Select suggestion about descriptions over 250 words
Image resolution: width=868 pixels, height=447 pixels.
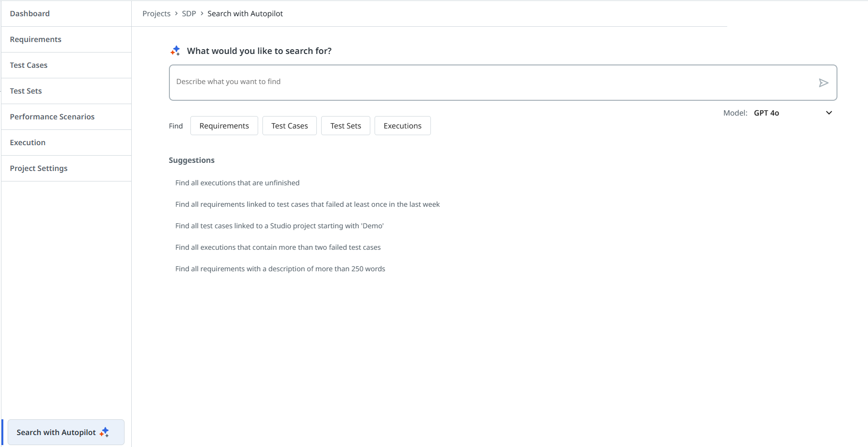click(x=280, y=269)
